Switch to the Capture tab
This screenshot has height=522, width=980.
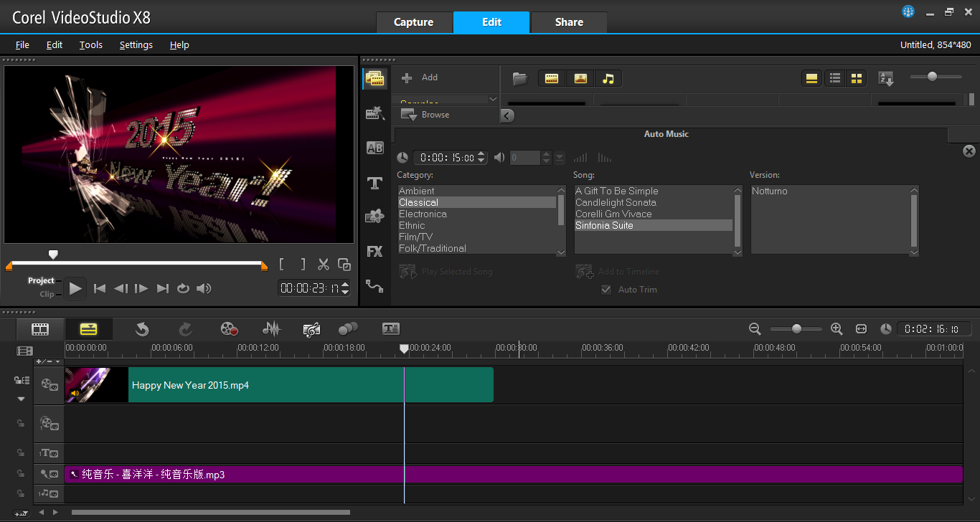pyautogui.click(x=414, y=22)
